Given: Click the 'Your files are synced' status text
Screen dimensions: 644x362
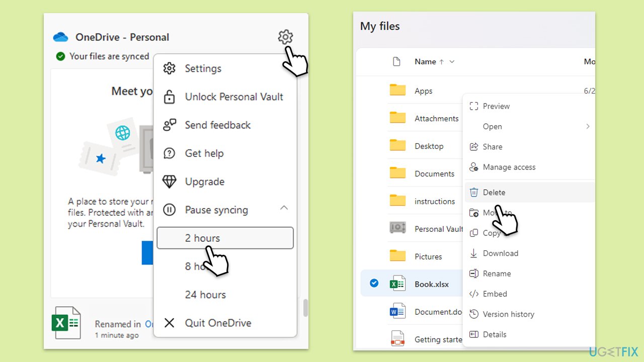Looking at the screenshot, I should coord(109,56).
